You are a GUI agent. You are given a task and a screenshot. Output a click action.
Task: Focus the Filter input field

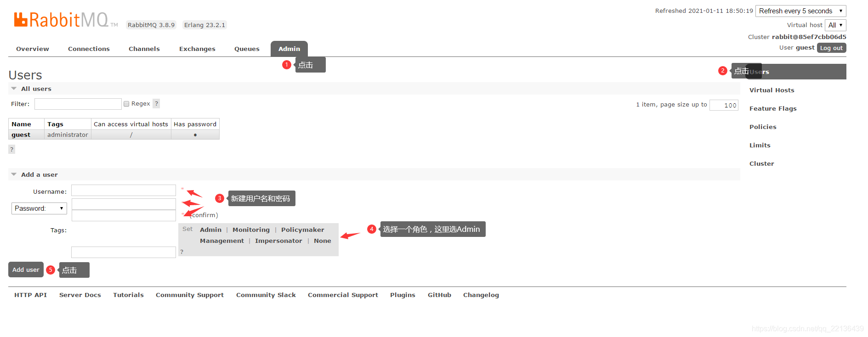point(78,104)
